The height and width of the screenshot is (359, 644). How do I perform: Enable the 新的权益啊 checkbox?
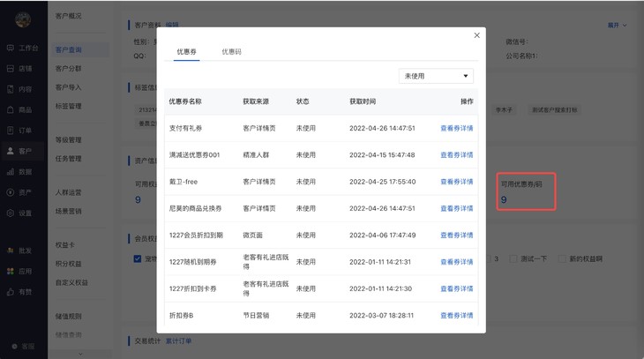[563, 258]
